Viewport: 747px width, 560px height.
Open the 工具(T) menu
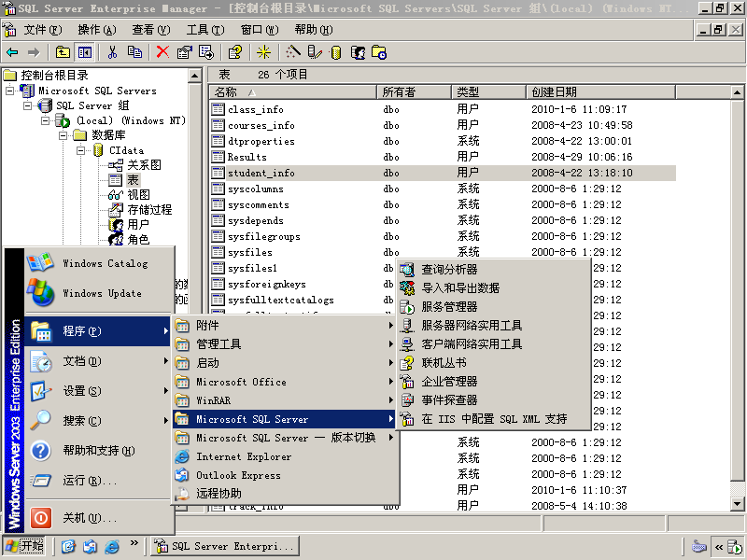205,30
